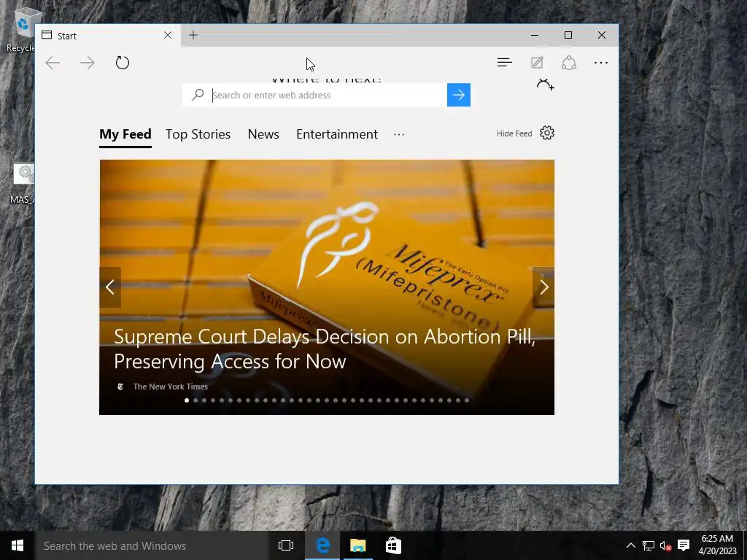This screenshot has width=747, height=560.
Task: Show previous story with left carousel arrow
Action: coord(110,287)
